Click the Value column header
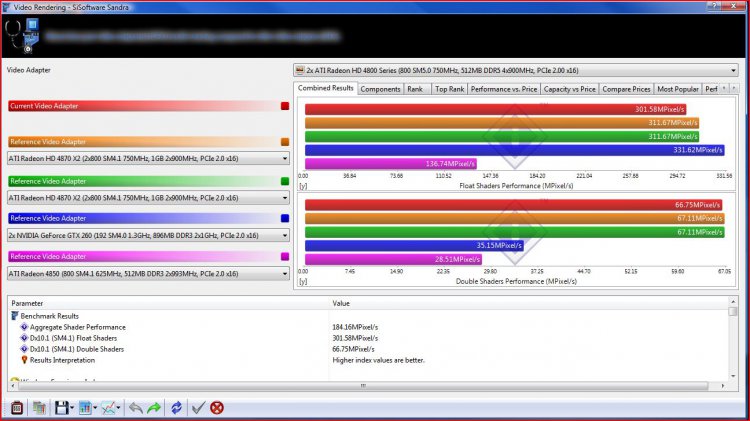Viewport: 750px width, 421px height. point(529,303)
